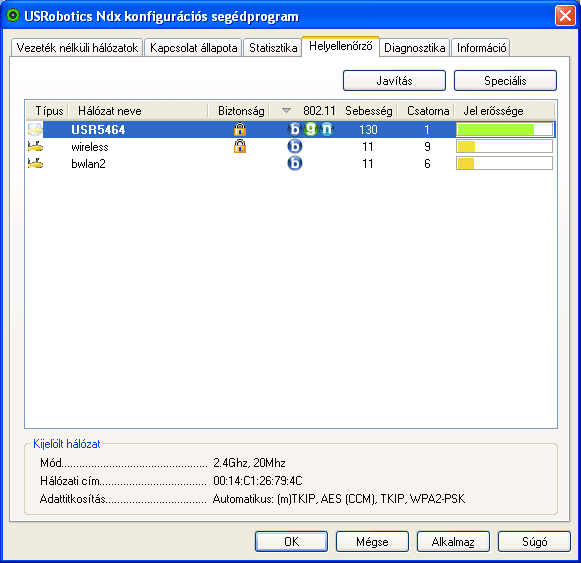The width and height of the screenshot is (581, 563).
Task: Sort by the Típus column header
Action: [x=47, y=110]
